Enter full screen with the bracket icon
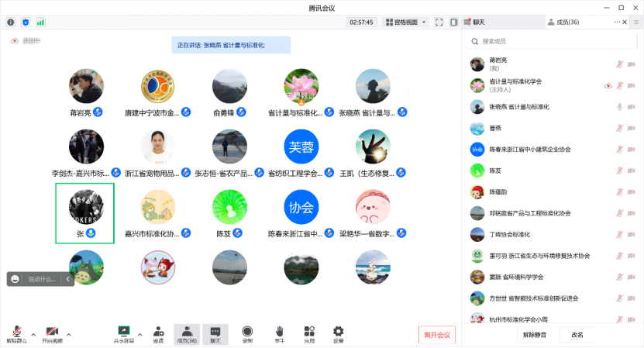Image resolution: width=644 pixels, height=348 pixels. click(439, 22)
